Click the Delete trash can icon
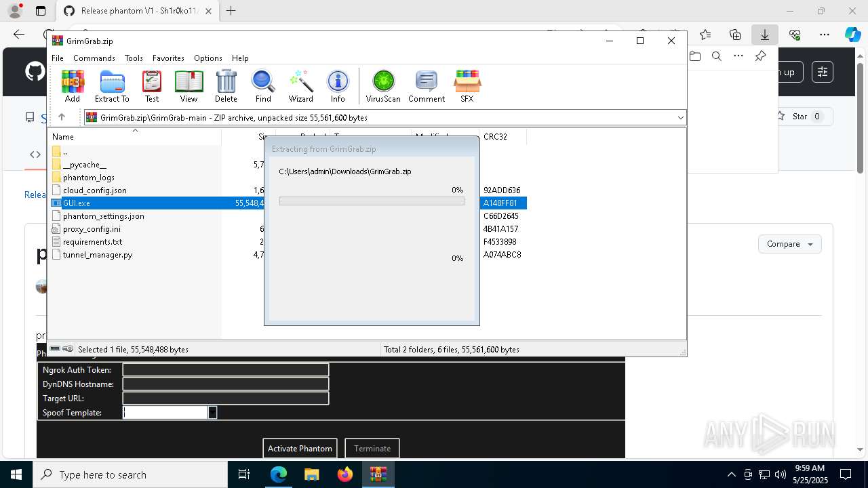 click(226, 86)
